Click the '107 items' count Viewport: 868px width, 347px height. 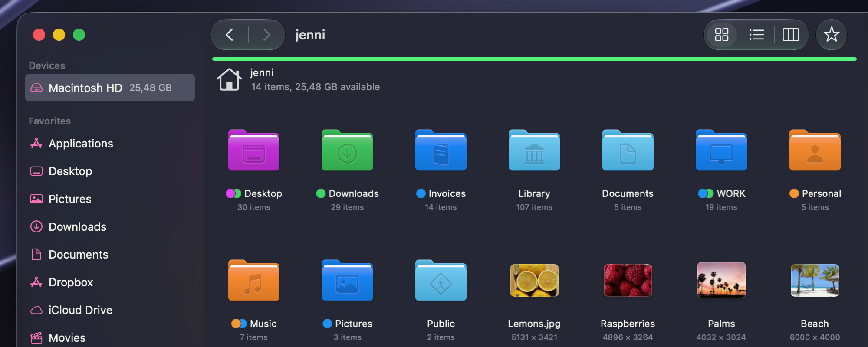534,207
